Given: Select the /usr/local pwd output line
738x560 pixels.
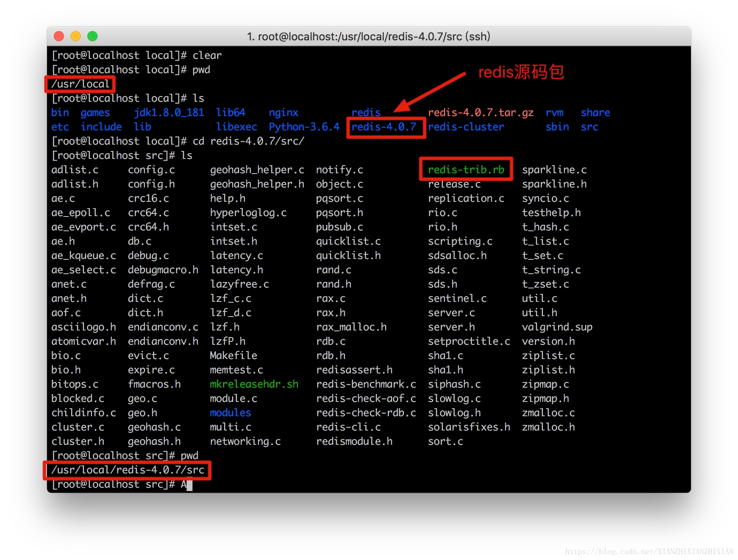Looking at the screenshot, I should coord(80,84).
